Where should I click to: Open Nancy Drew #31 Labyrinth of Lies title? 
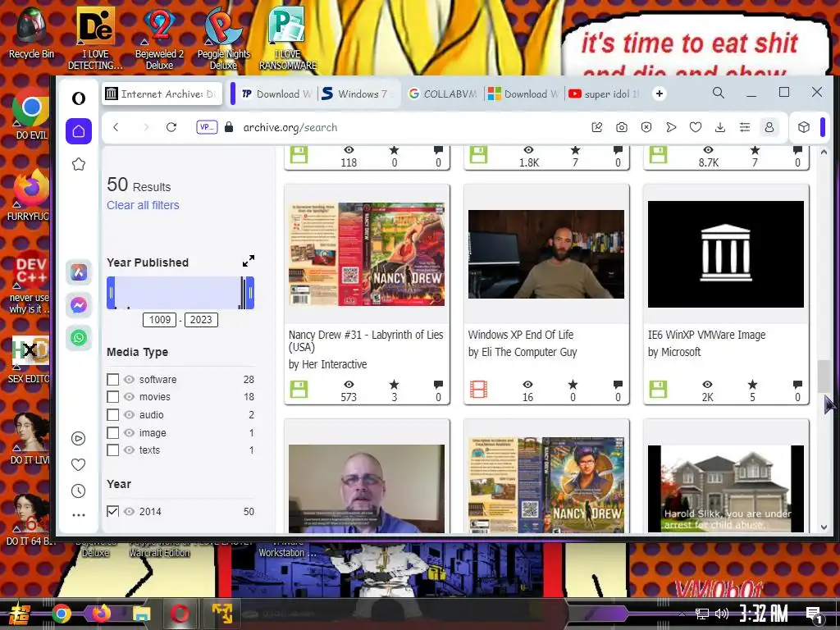(x=366, y=340)
